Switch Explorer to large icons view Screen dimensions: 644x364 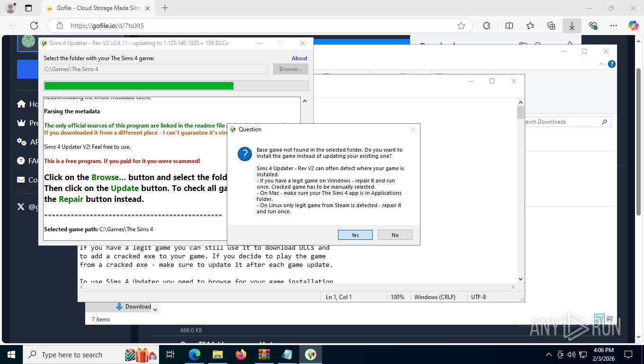tap(610, 319)
